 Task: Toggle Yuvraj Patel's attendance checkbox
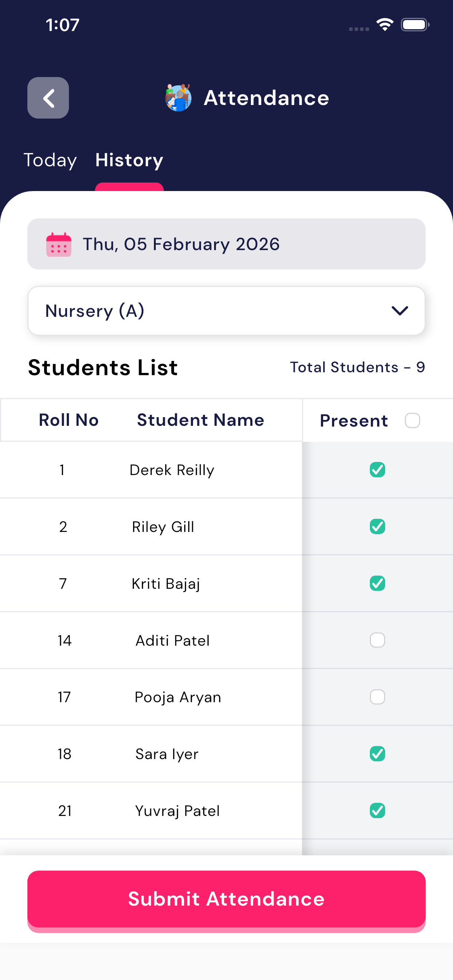[377, 810]
